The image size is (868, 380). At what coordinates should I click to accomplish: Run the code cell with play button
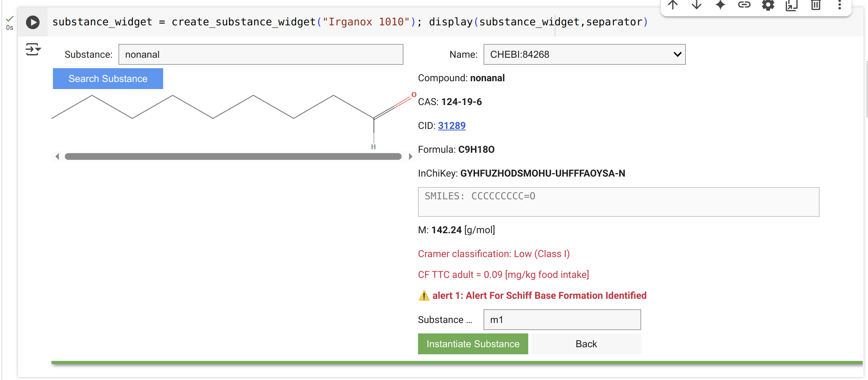click(33, 22)
